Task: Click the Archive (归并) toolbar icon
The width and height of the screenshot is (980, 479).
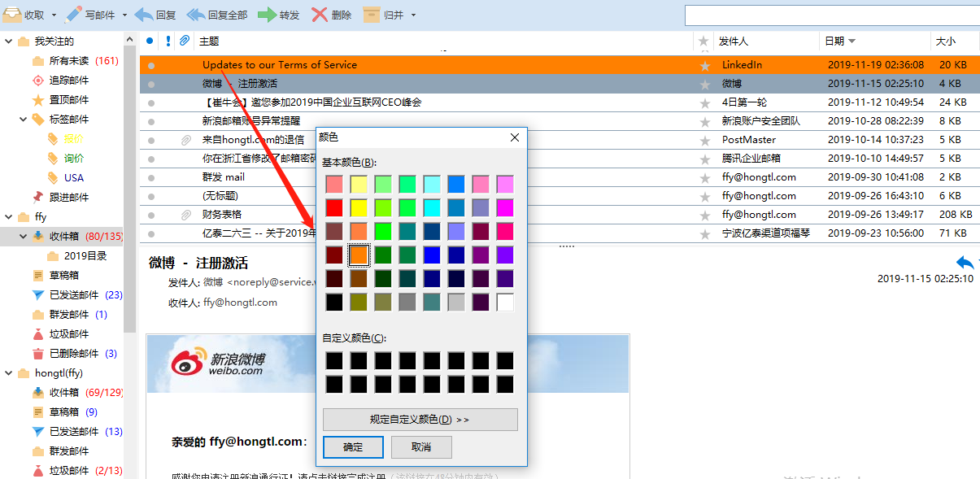Action: click(371, 15)
